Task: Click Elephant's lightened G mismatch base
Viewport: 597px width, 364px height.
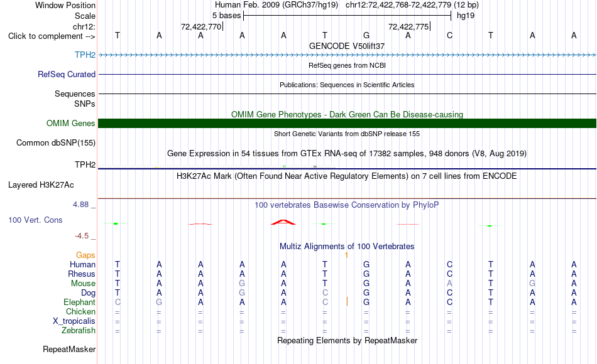Action: coord(159,302)
